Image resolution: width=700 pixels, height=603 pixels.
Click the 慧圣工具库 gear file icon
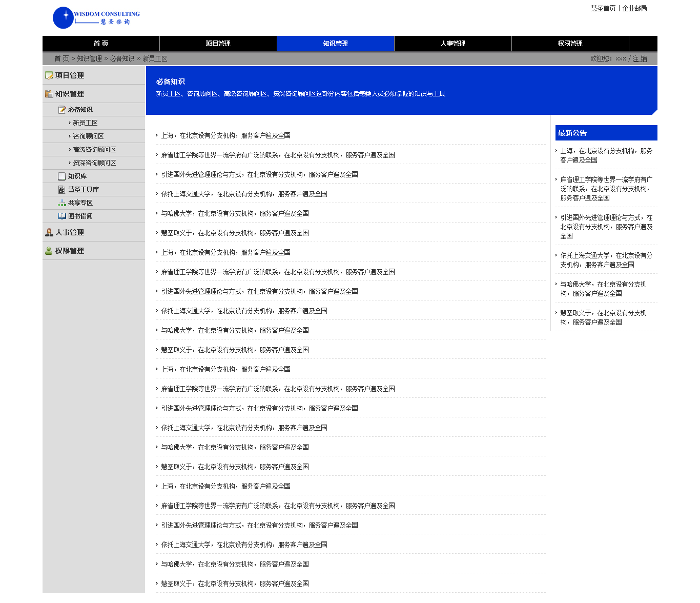click(x=62, y=190)
